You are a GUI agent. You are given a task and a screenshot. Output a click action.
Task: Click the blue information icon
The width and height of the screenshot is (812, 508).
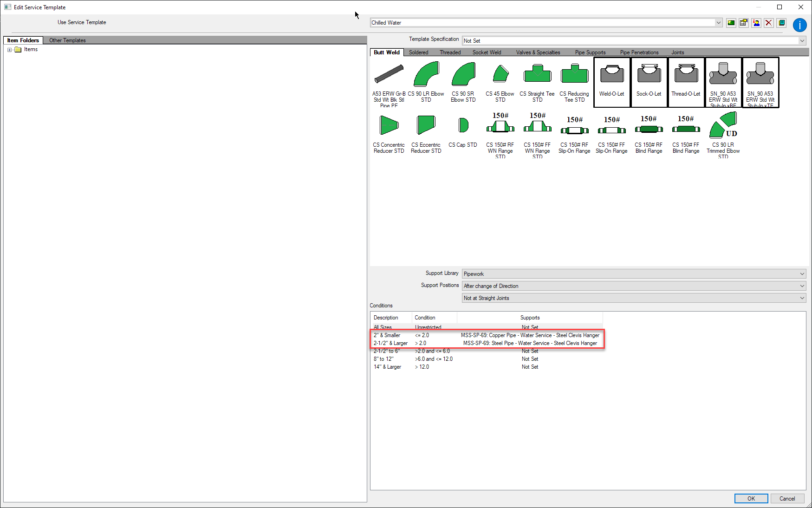(x=800, y=25)
